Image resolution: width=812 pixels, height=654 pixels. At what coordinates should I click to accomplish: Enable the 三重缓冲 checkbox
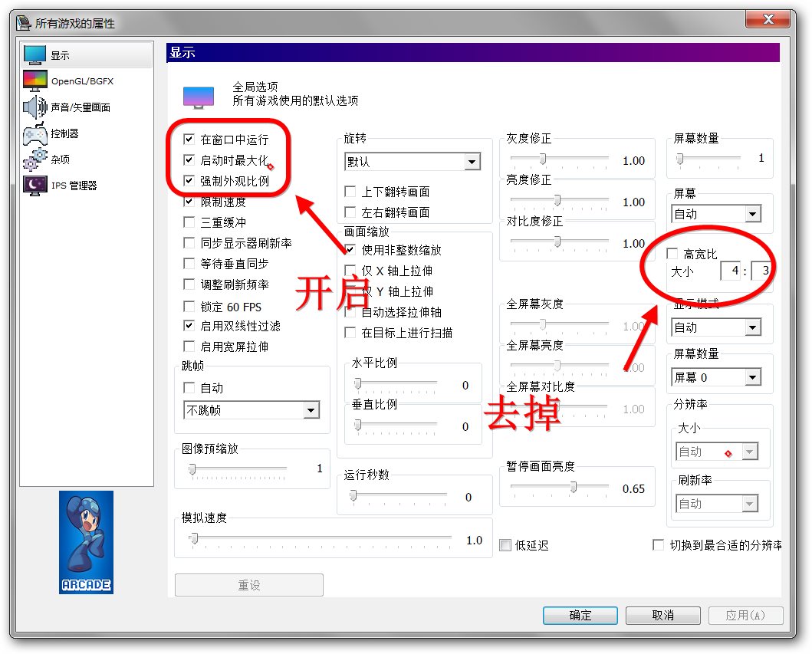click(x=189, y=222)
